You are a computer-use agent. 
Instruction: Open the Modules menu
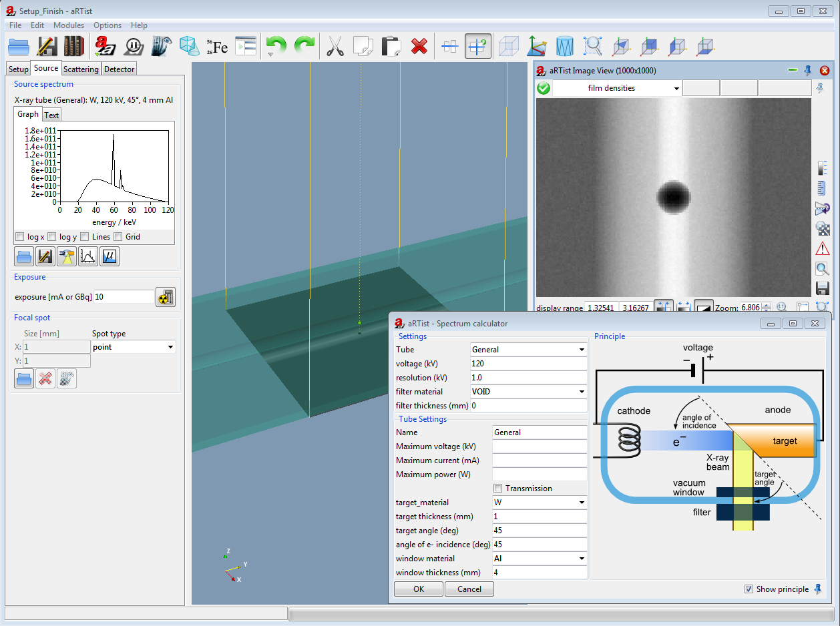coord(69,25)
